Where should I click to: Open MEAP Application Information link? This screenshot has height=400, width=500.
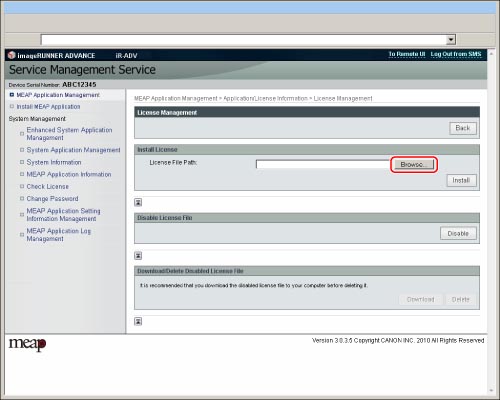pos(69,174)
